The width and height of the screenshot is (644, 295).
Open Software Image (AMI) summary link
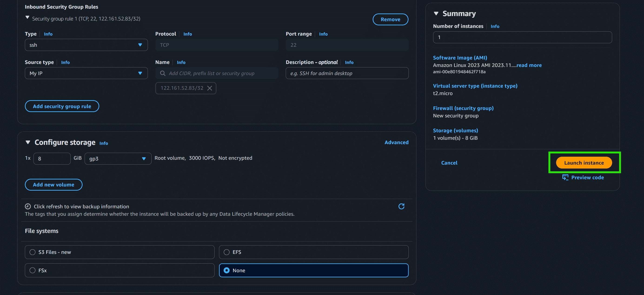point(460,58)
